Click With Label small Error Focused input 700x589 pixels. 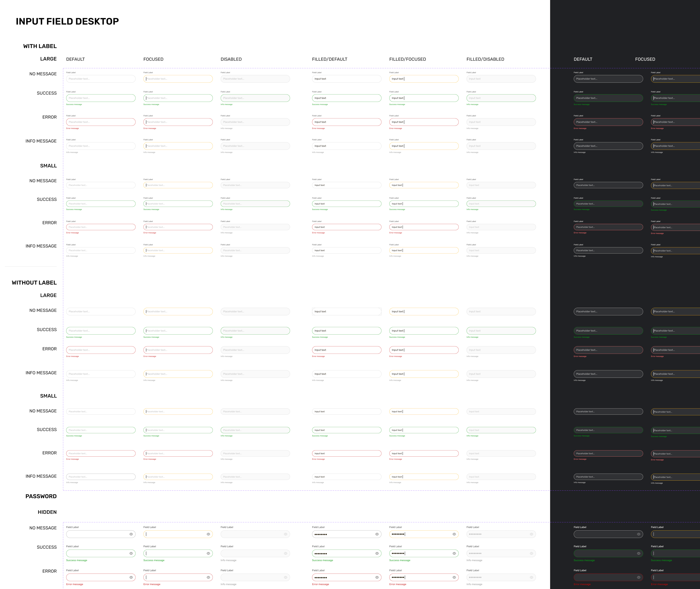[178, 227]
